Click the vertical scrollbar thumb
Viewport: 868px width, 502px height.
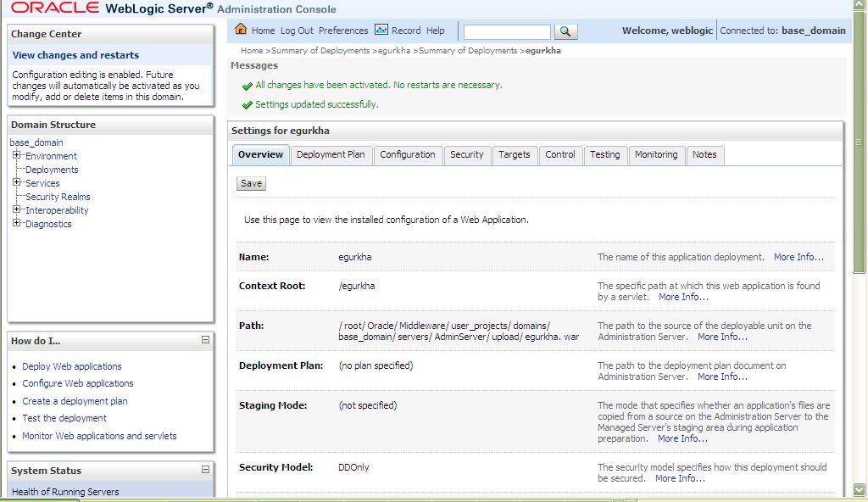coord(859,142)
